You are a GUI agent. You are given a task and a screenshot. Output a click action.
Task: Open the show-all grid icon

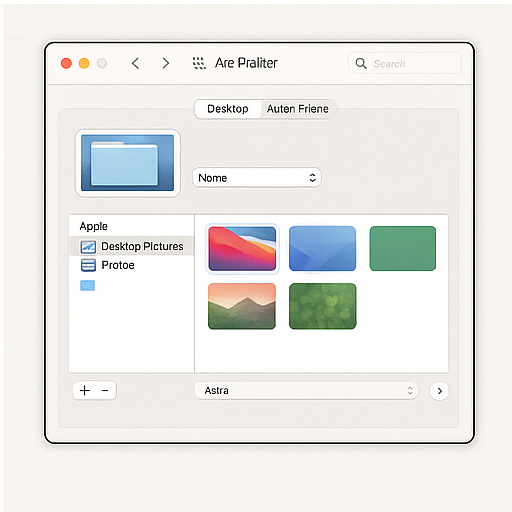(x=199, y=63)
